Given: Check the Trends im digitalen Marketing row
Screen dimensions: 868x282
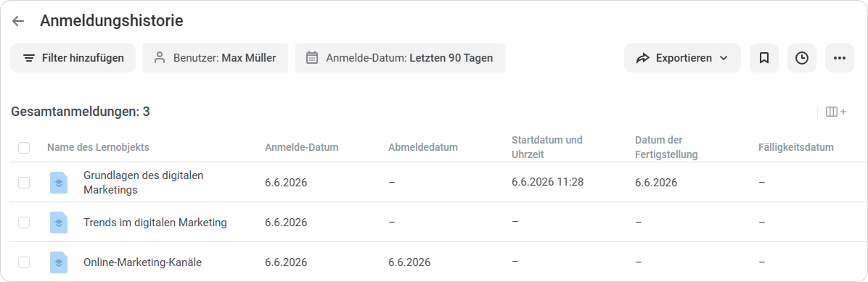Looking at the screenshot, I should click(x=24, y=223).
